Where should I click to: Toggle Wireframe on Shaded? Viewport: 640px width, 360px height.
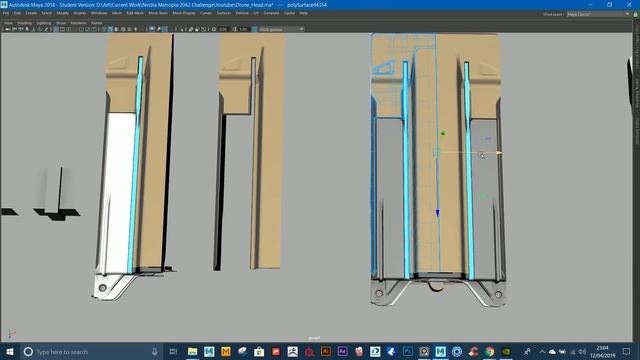123,29
